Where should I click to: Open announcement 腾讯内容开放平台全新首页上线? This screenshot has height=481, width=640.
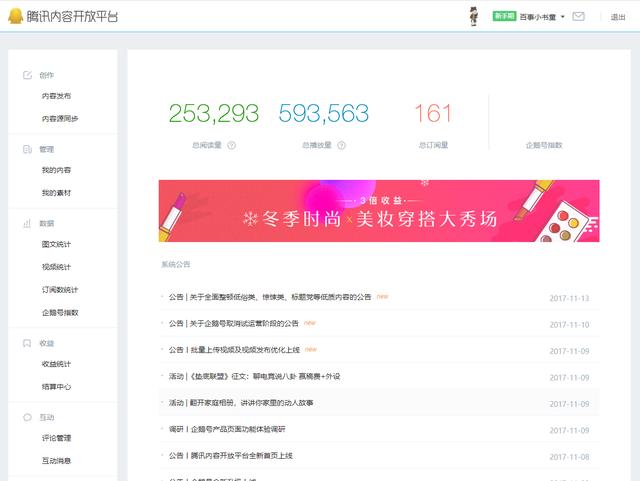point(231,456)
